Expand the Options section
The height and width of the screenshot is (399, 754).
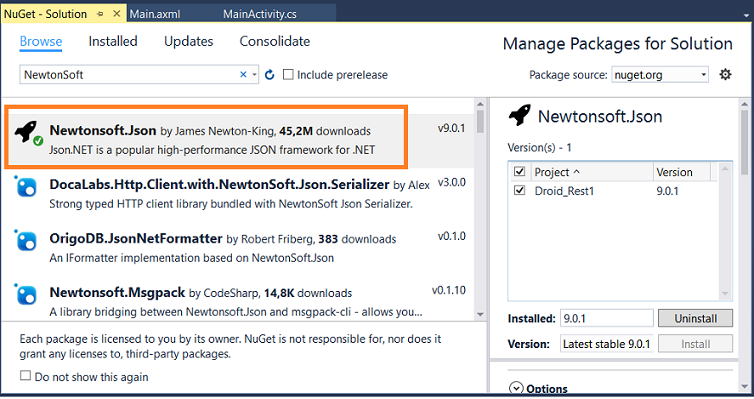pos(516,388)
